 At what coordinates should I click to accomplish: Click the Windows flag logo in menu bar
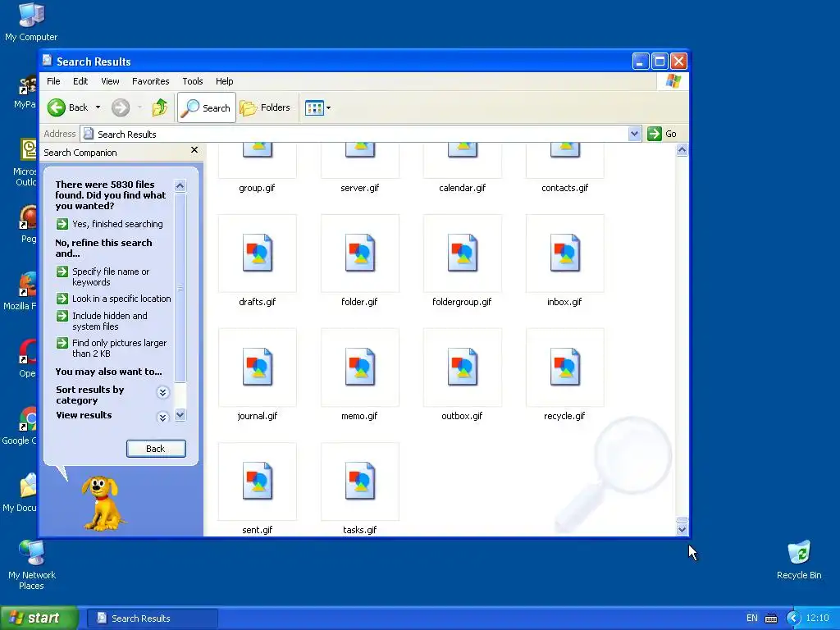pos(673,81)
